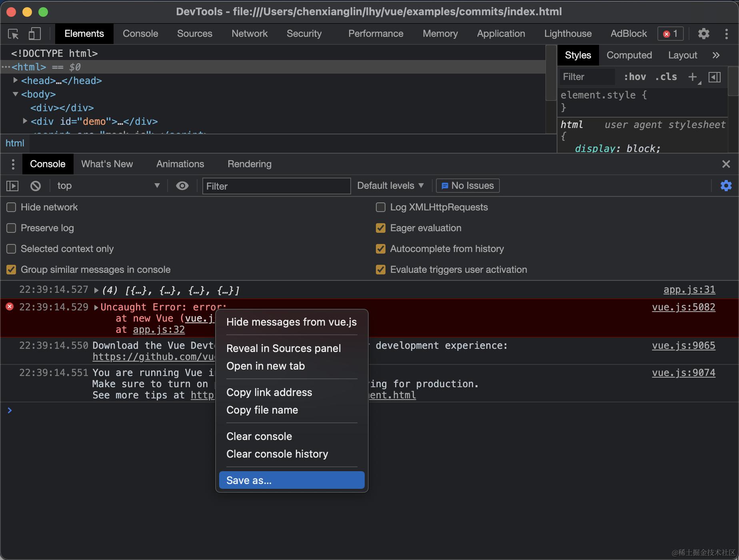Toggle the device toolbar icon
This screenshot has height=560, width=739.
coord(35,34)
